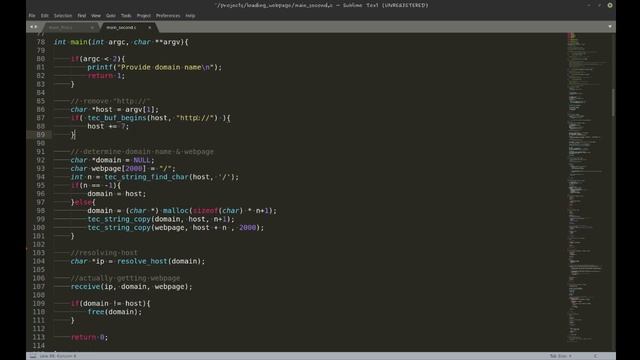The width and height of the screenshot is (640, 360).
Task: Open the Tools menu
Action: click(x=126, y=16)
